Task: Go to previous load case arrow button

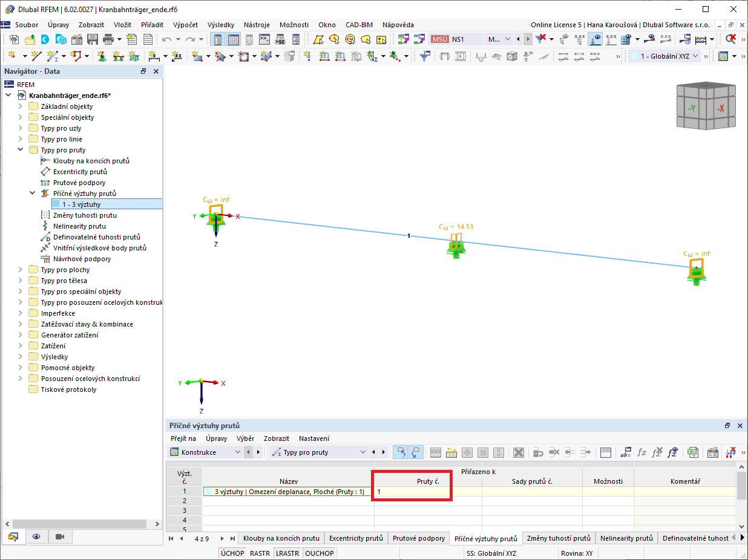Action: [519, 39]
